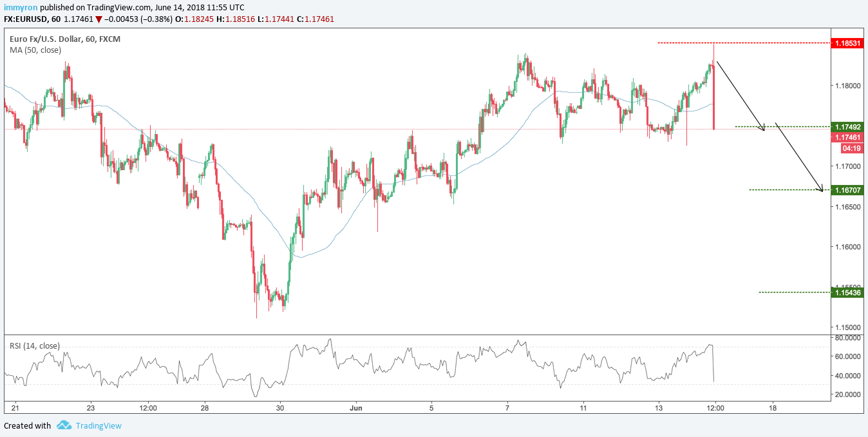Click the immyron author name
The height and width of the screenshot is (437, 868).
point(19,7)
